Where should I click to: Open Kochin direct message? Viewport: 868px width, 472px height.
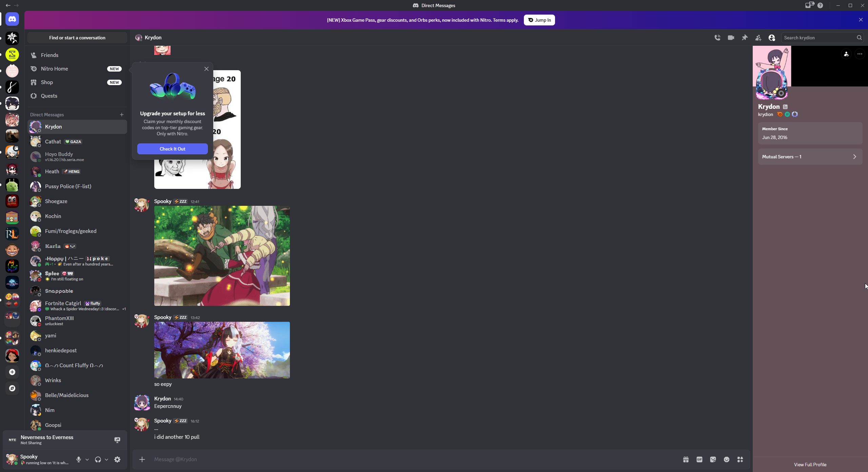[x=77, y=216]
